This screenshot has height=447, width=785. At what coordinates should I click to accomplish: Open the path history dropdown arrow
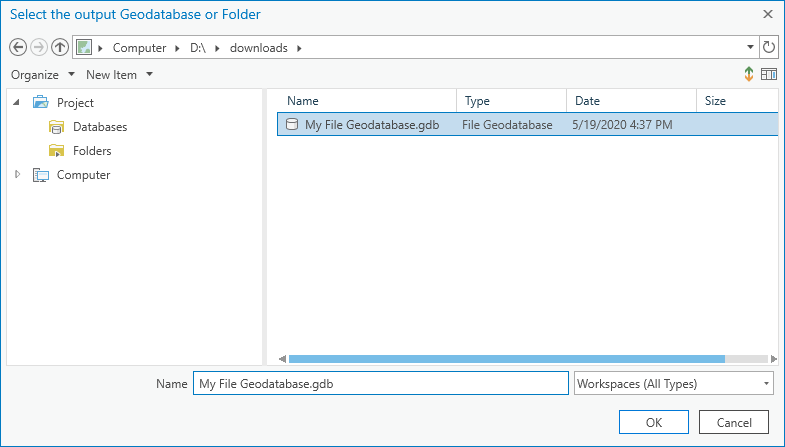(750, 48)
